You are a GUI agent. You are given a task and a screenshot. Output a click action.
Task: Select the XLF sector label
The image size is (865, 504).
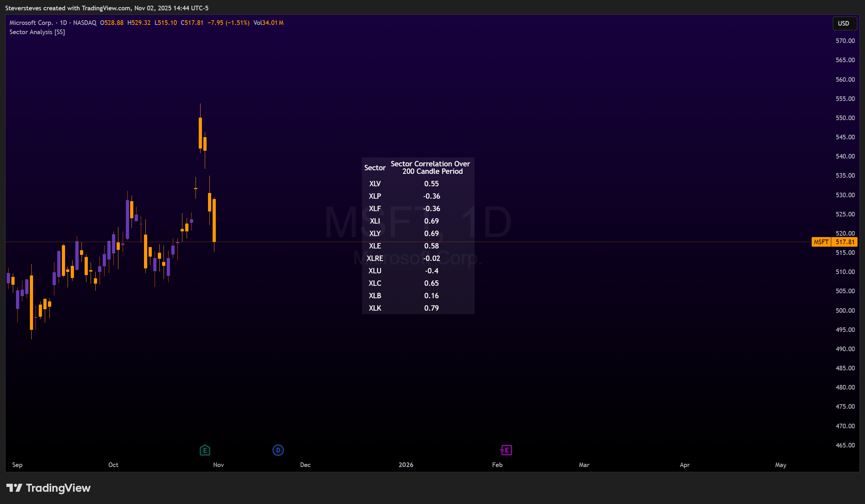point(375,209)
